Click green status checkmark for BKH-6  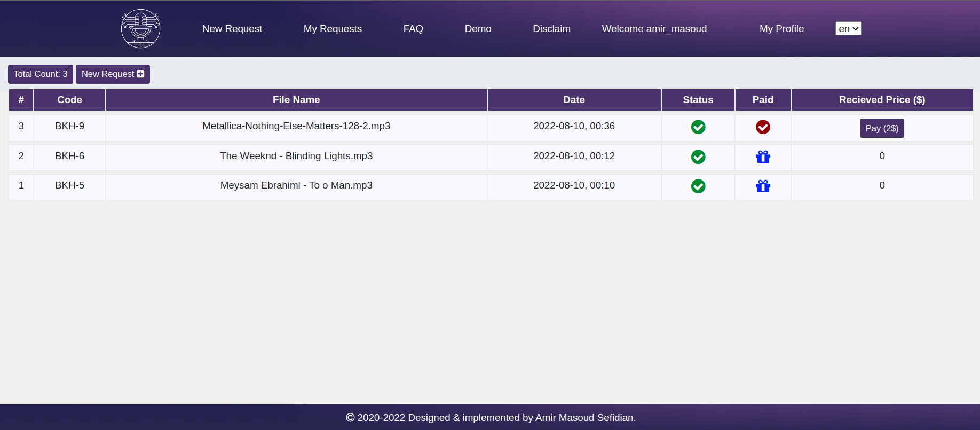pyautogui.click(x=698, y=157)
